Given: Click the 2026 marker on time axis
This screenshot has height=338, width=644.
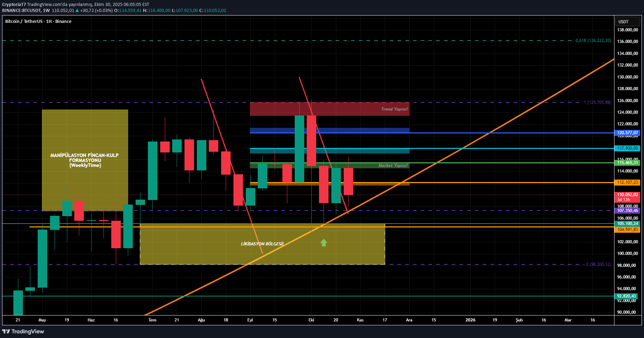Looking at the screenshot, I should [x=470, y=320].
